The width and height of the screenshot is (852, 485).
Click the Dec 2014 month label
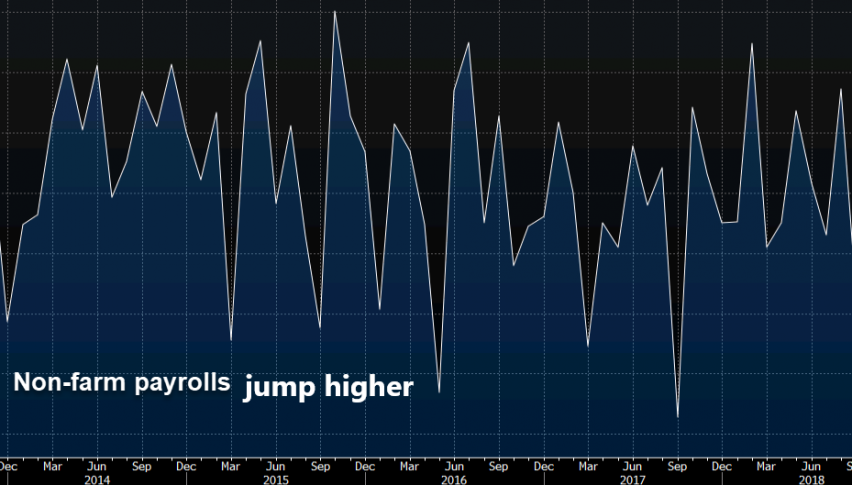[x=186, y=465]
